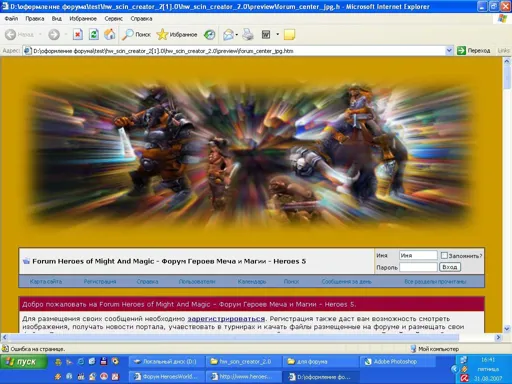
Task: Click the yellow note toolbar icon
Action: click(x=289, y=34)
